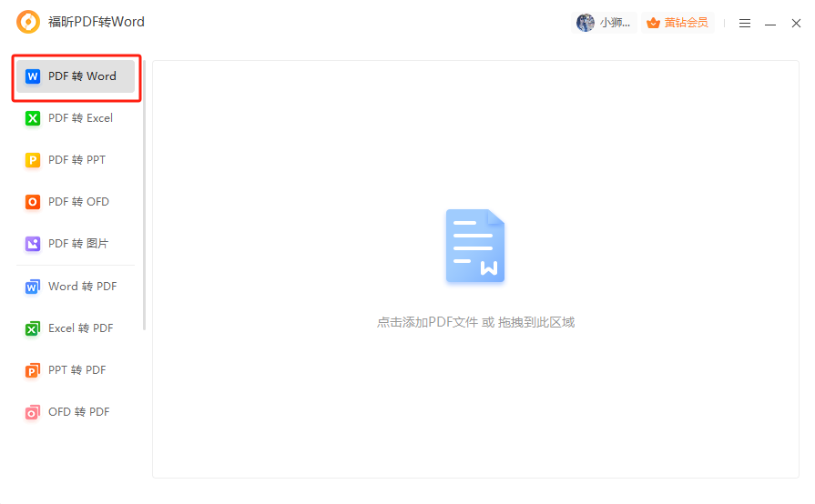Viewport: 815px width, 504px height.
Task: Click the purple image icon for PDF转图片
Action: point(33,244)
